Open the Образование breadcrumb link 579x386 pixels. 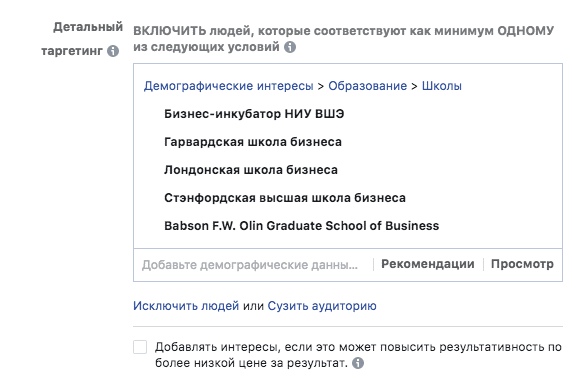tap(367, 86)
